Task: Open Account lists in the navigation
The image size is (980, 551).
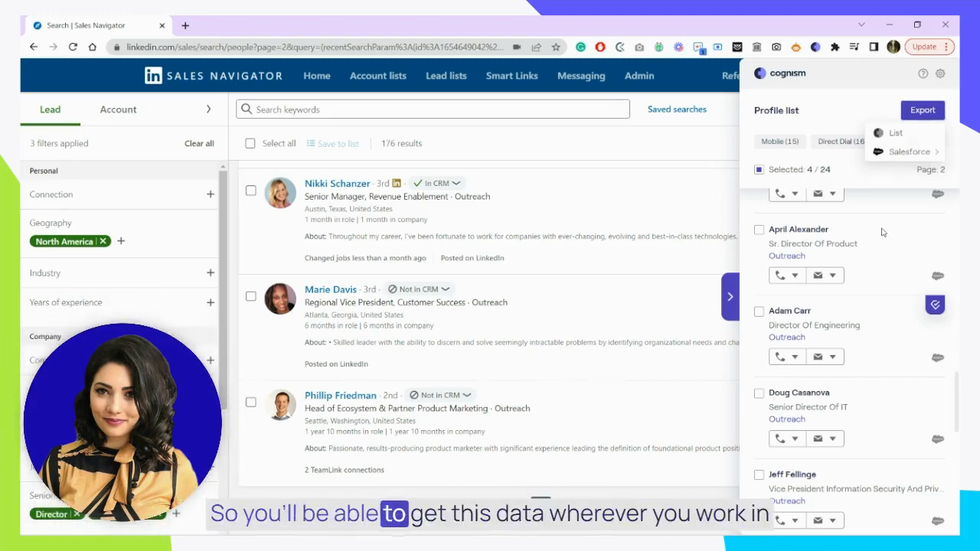Action: (x=378, y=76)
